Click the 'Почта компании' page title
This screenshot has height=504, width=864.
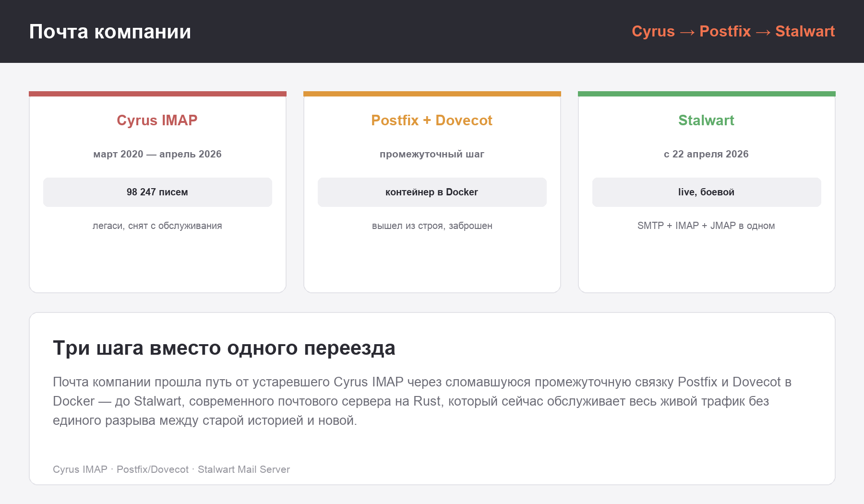[110, 32]
